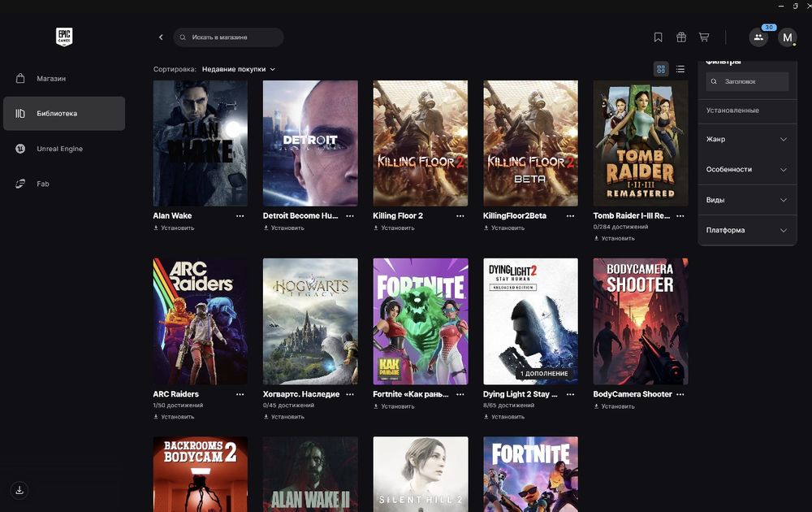
Task: Open the Недавние покупки sort dropdown
Action: [238, 69]
